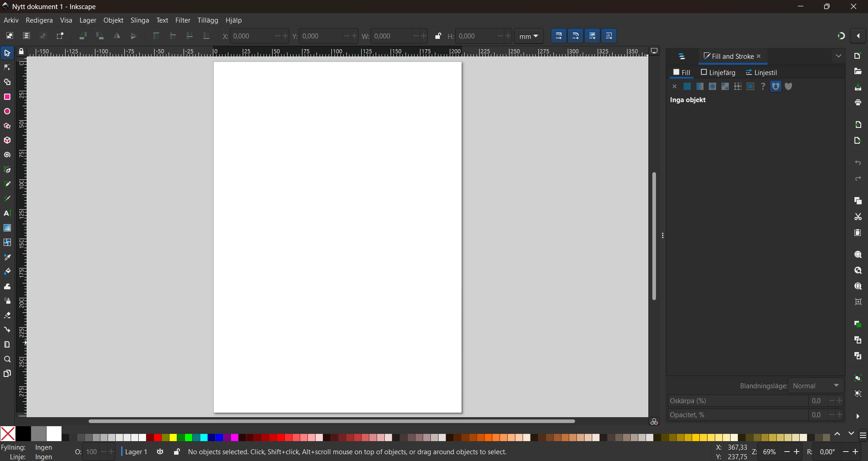868x461 pixels.
Task: Open the mm units dropdown
Action: click(529, 36)
